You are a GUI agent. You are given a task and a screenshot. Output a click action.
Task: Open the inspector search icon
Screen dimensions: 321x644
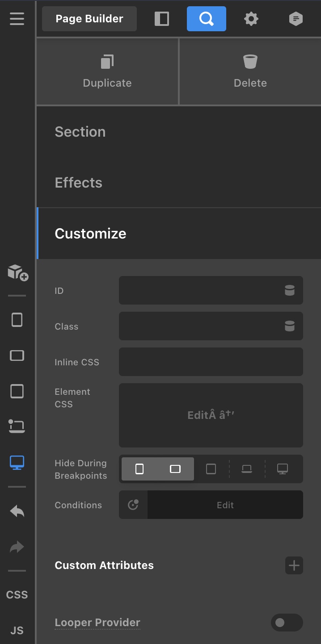(x=206, y=19)
